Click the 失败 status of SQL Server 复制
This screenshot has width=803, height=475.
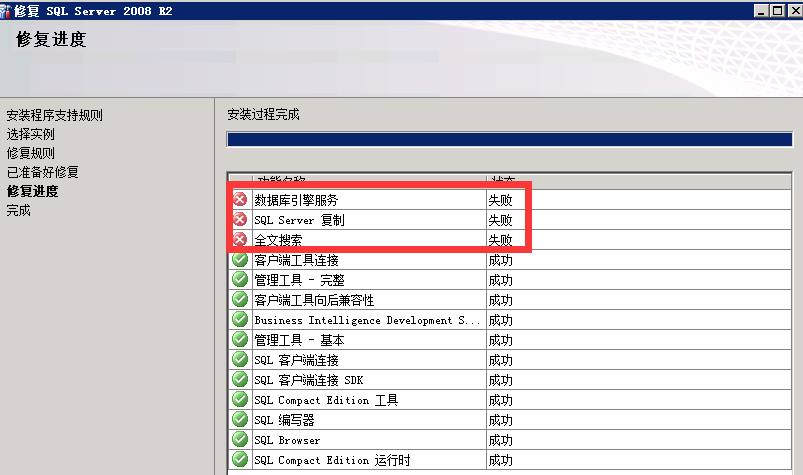click(500, 220)
